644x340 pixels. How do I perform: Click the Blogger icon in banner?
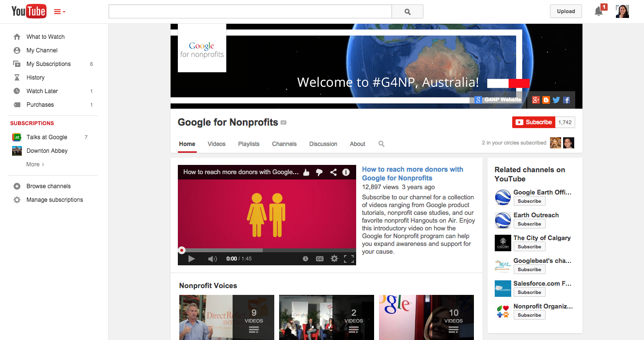click(x=546, y=100)
